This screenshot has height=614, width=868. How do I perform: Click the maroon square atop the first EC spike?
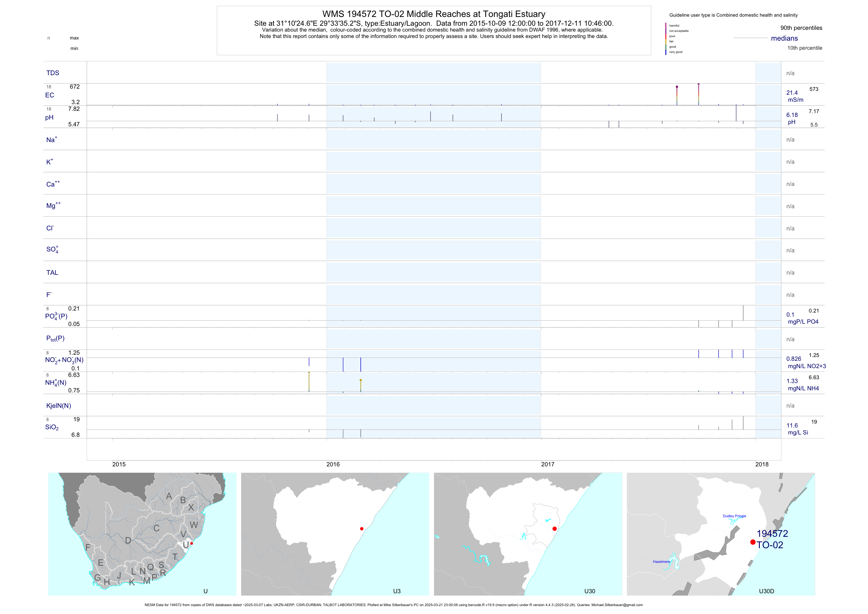(677, 87)
